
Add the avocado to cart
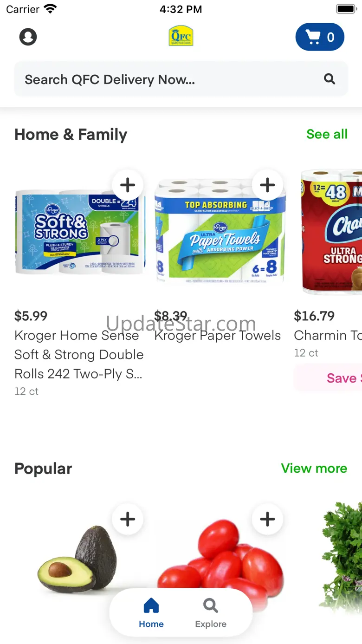point(128,519)
